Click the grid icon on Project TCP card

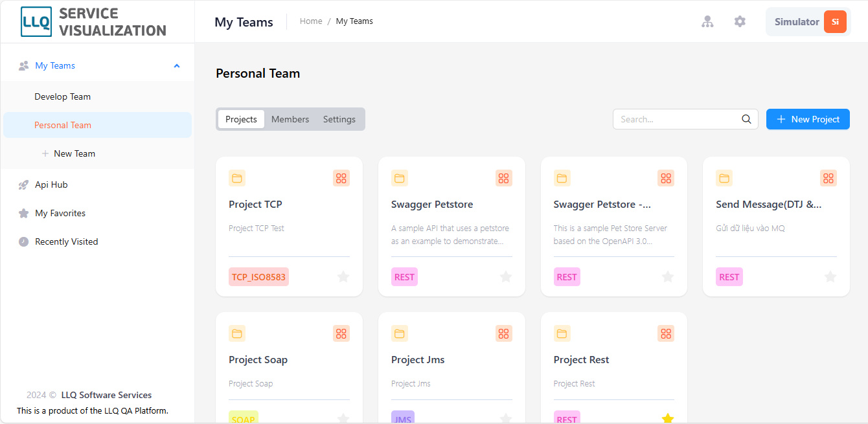click(341, 178)
